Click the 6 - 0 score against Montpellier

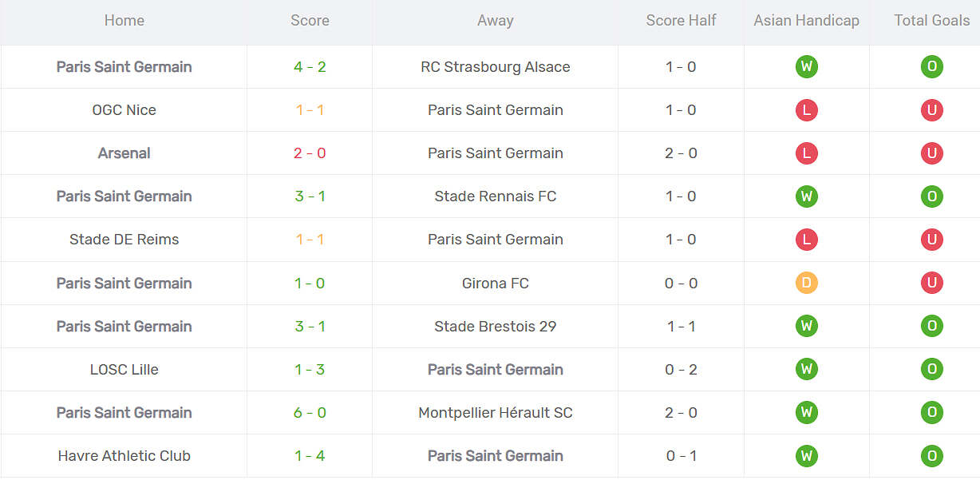click(x=310, y=413)
